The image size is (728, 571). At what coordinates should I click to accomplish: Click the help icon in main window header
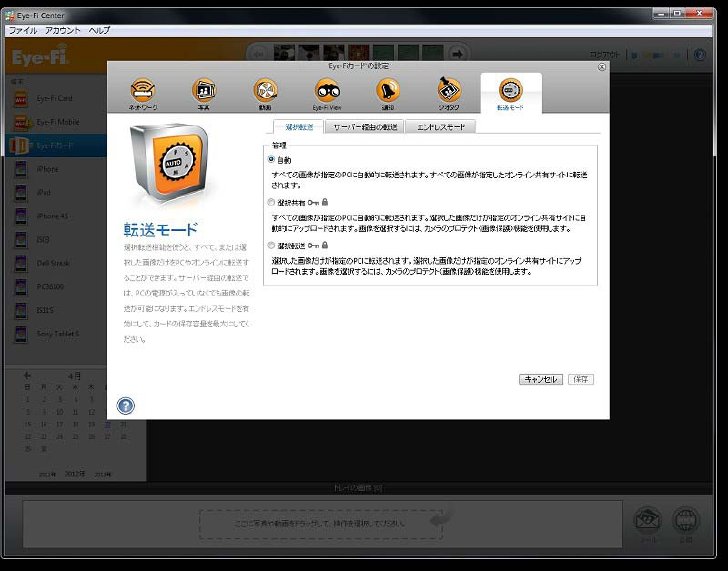coord(700,55)
